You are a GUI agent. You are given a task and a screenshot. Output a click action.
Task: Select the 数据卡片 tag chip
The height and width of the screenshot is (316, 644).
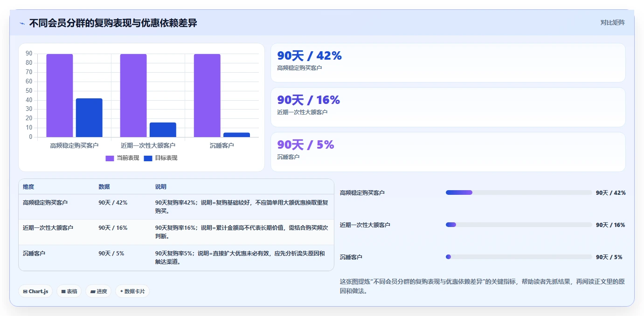132,291
